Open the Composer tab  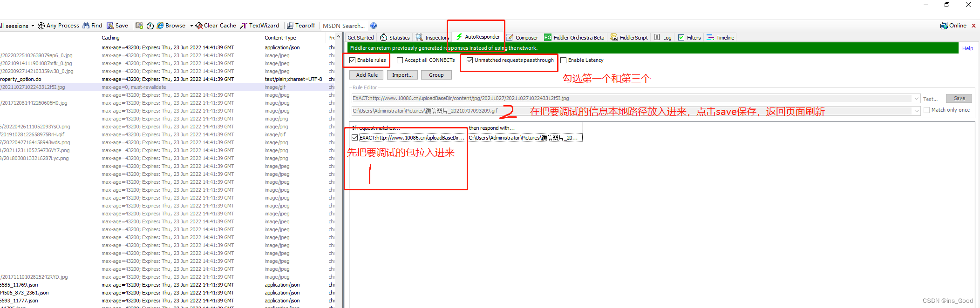pos(523,38)
